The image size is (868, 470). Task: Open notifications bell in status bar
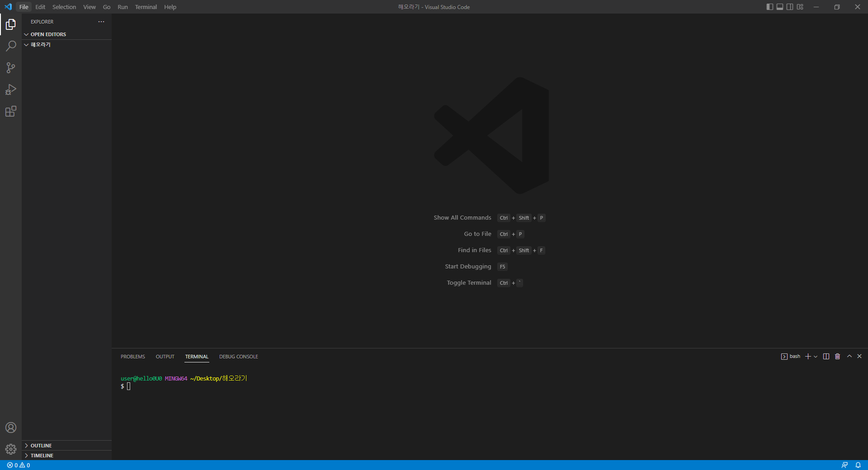coord(858,465)
